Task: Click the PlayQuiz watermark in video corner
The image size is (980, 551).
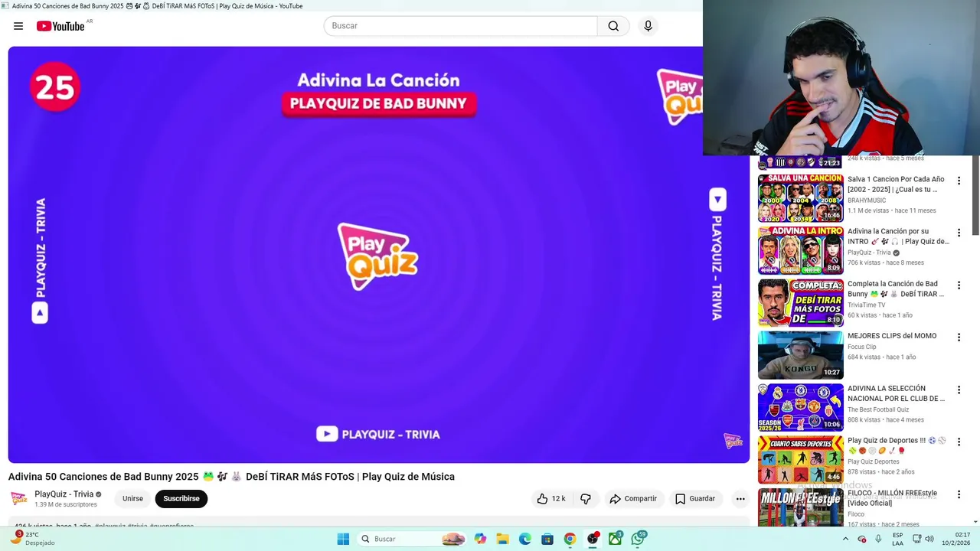Action: (x=733, y=441)
